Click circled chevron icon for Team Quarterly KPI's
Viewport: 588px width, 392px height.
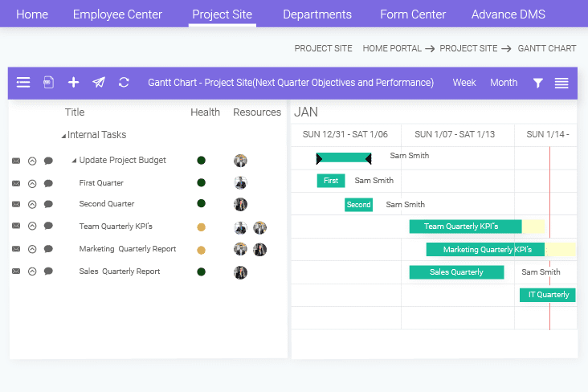coord(32,226)
